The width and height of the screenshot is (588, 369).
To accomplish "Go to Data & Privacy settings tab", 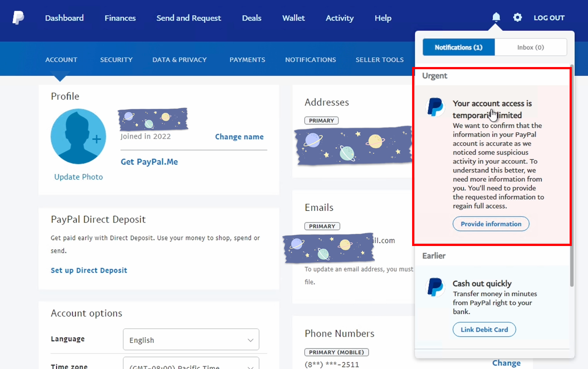I will pyautogui.click(x=180, y=60).
